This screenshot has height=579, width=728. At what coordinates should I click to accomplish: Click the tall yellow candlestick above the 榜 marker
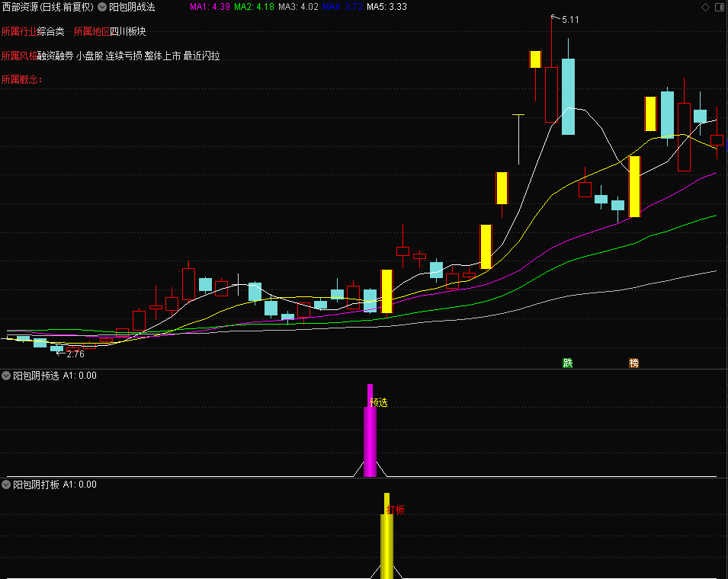[634, 187]
